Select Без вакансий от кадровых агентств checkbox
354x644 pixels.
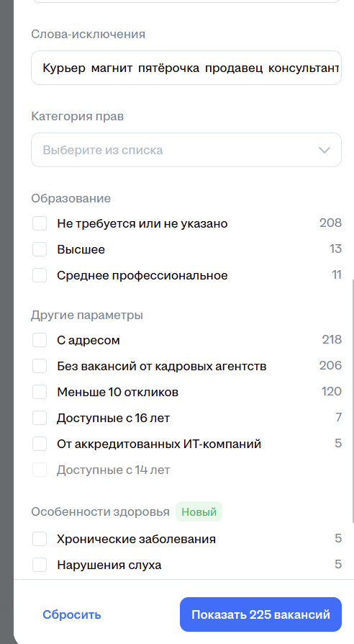(40, 366)
